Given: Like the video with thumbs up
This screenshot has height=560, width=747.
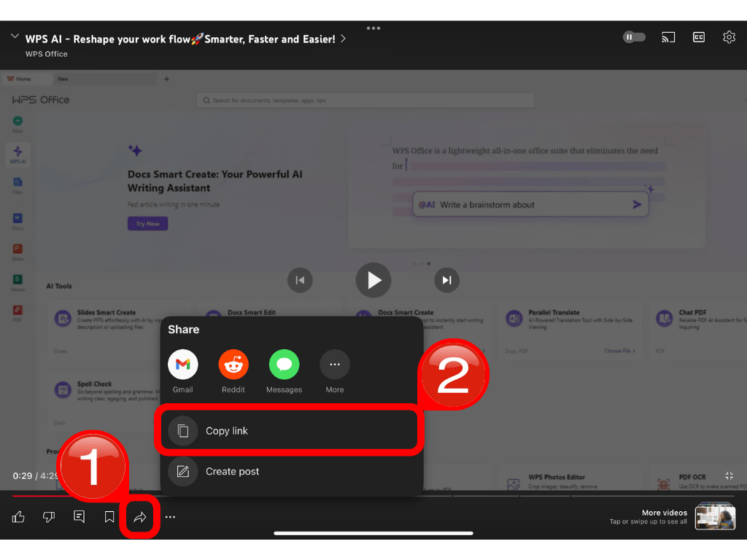Looking at the screenshot, I should (18, 516).
